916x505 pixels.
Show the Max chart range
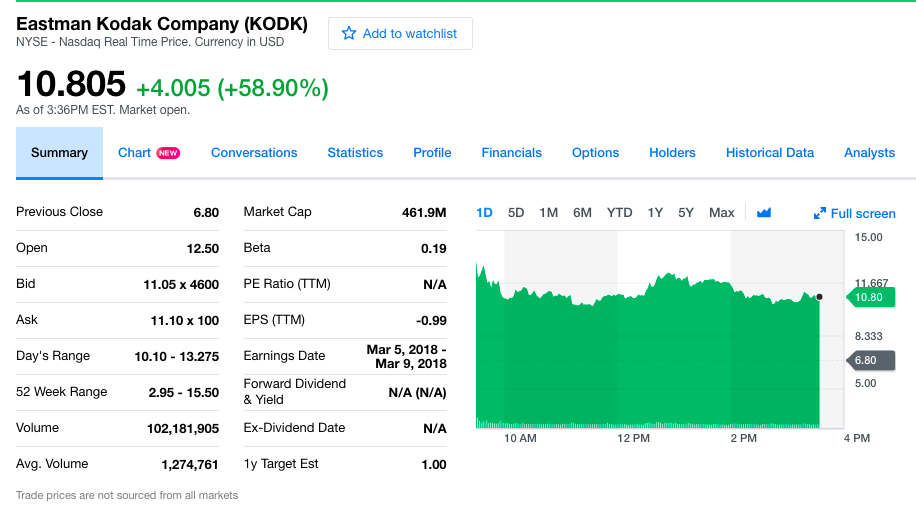[x=721, y=212]
